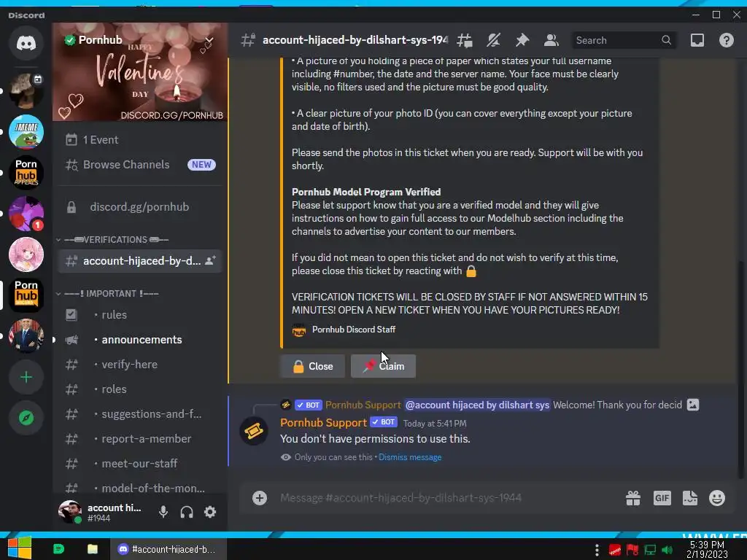This screenshot has height=560, width=747.
Task: Open the server with red notification badge
Action: 26,214
